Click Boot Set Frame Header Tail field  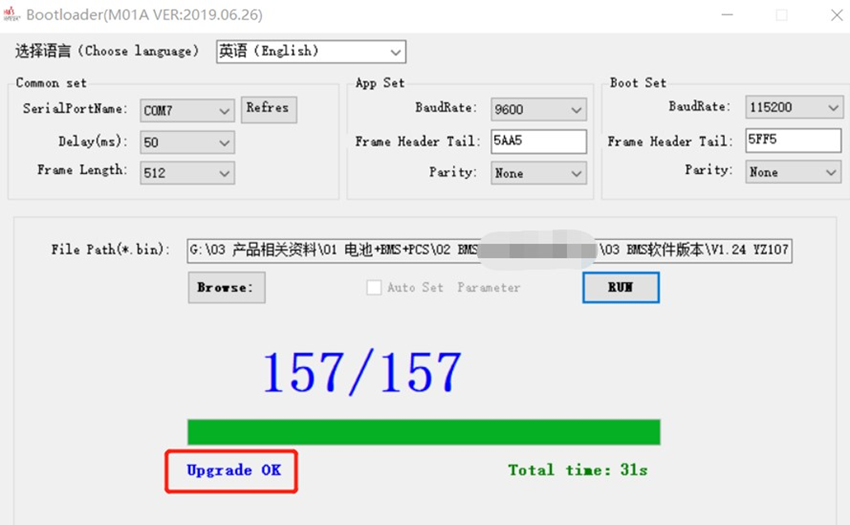coord(793,141)
